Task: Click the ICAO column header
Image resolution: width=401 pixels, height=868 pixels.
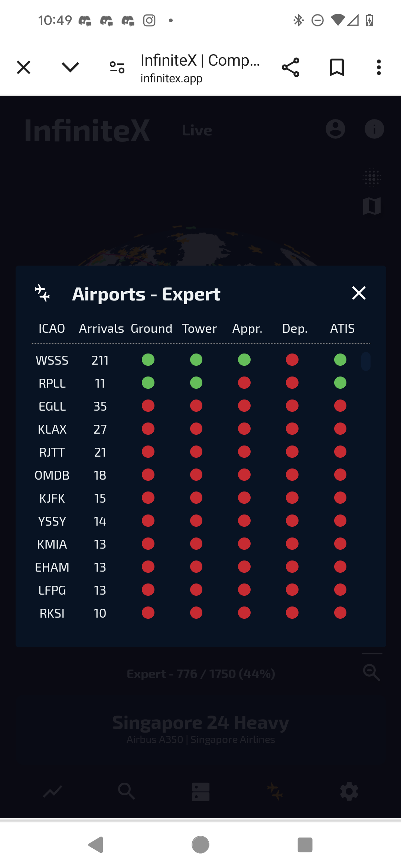Action: pyautogui.click(x=52, y=329)
